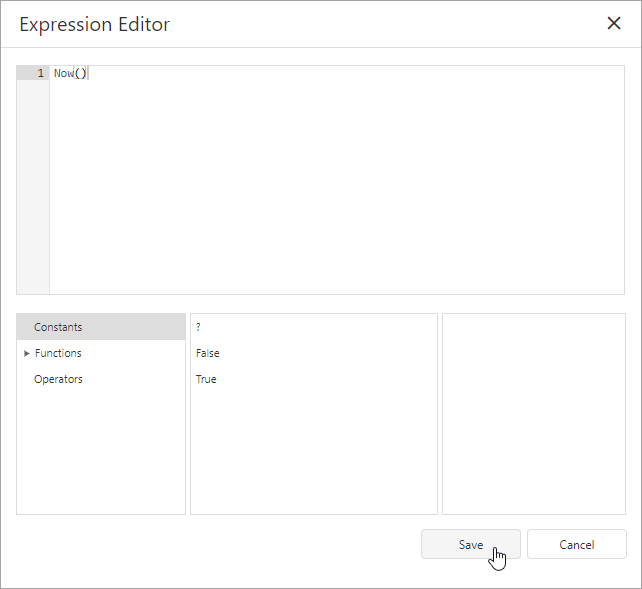Viewport: 642px width, 589px height.
Task: Pick the True constant
Action: click(x=206, y=379)
